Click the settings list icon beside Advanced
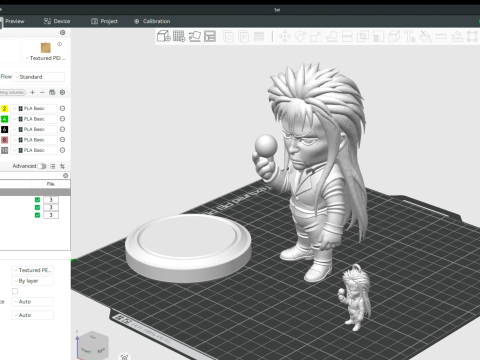This screenshot has width=480, height=360. click(x=53, y=166)
